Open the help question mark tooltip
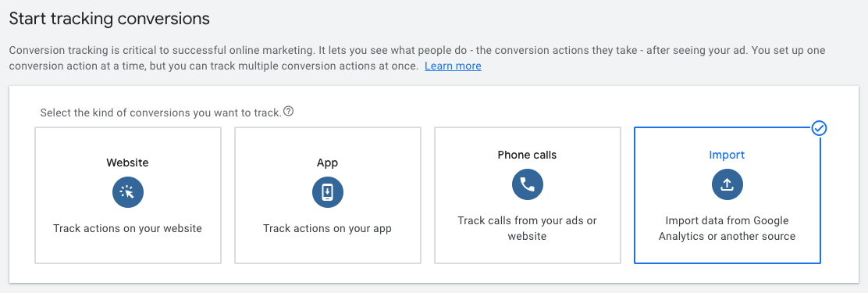The height and width of the screenshot is (293, 868). pos(288,111)
